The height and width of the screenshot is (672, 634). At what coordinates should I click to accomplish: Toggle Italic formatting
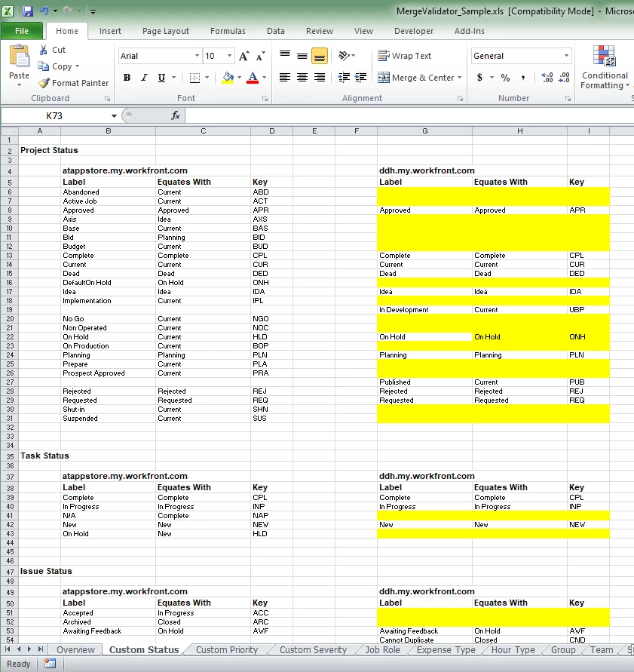point(144,78)
